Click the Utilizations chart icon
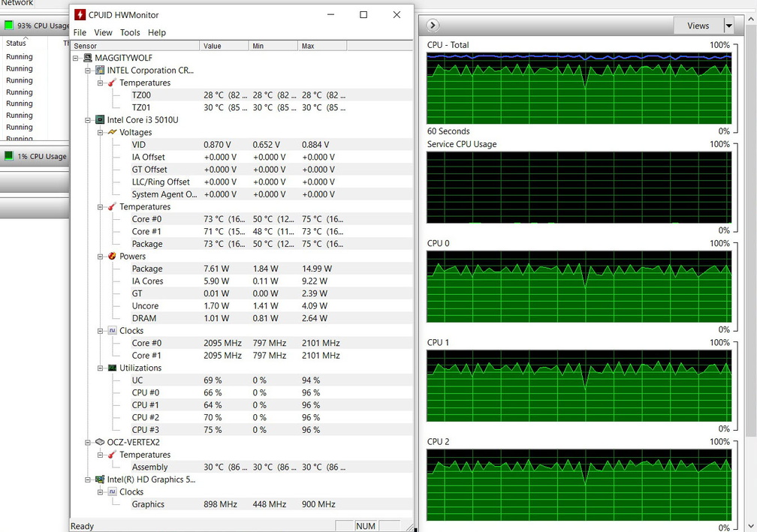757x532 pixels. tap(113, 368)
